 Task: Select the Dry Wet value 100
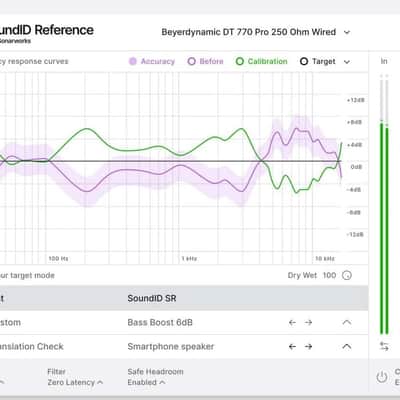coord(329,275)
